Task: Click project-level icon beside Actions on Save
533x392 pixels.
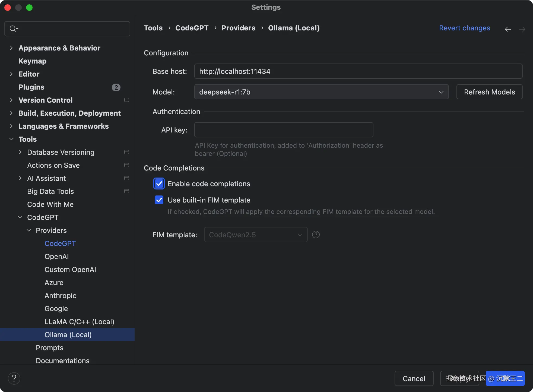Action: pos(126,165)
